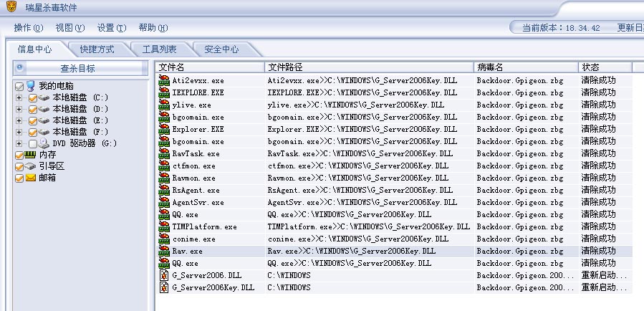This screenshot has height=311, width=644.
Task: Click the 邮箱 envelope icon
Action: 30,178
